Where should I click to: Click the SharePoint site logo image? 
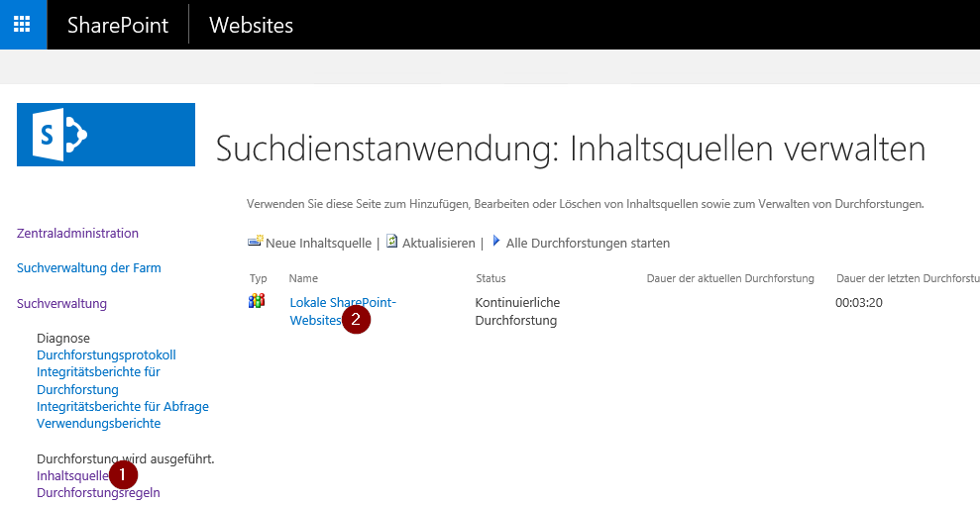click(x=106, y=135)
